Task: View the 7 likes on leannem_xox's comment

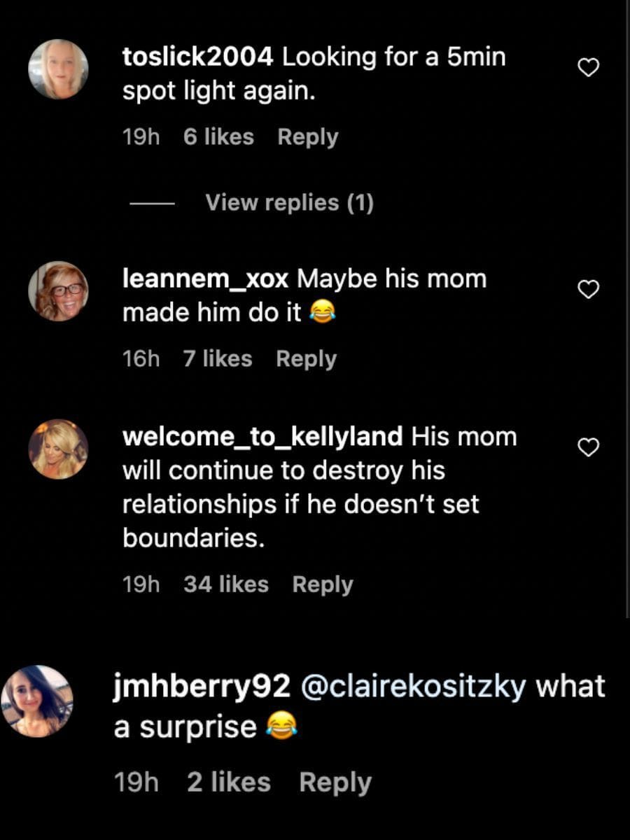Action: pyautogui.click(x=217, y=358)
